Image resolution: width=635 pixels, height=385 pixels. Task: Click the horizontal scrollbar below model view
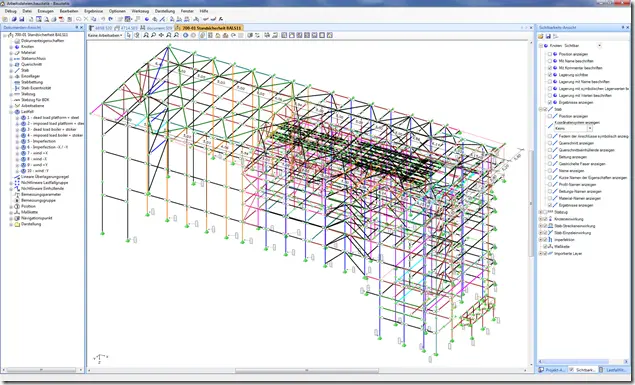tap(307, 370)
